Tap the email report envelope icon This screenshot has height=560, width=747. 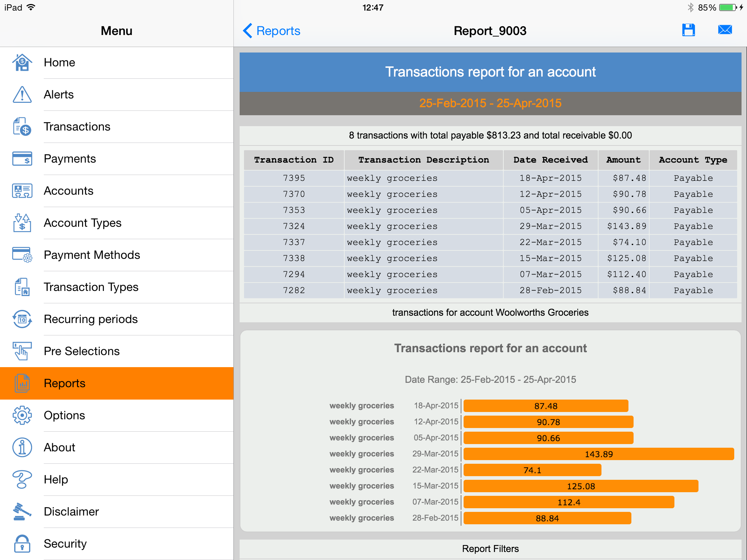725,30
